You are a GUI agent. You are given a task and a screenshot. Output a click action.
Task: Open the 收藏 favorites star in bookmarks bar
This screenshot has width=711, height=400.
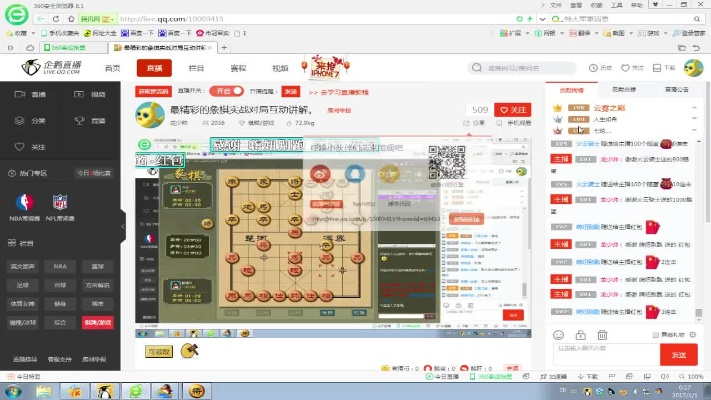tap(10, 33)
